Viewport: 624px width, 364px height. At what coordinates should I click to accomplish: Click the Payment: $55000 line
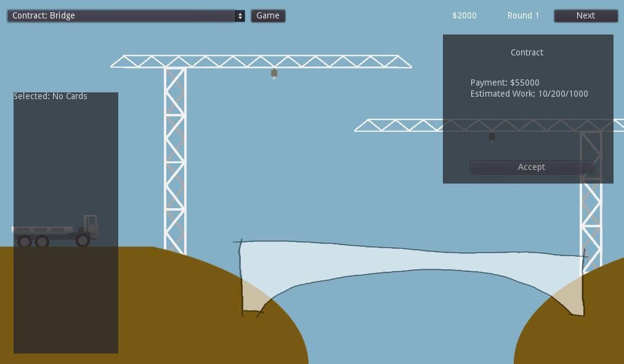coord(504,83)
